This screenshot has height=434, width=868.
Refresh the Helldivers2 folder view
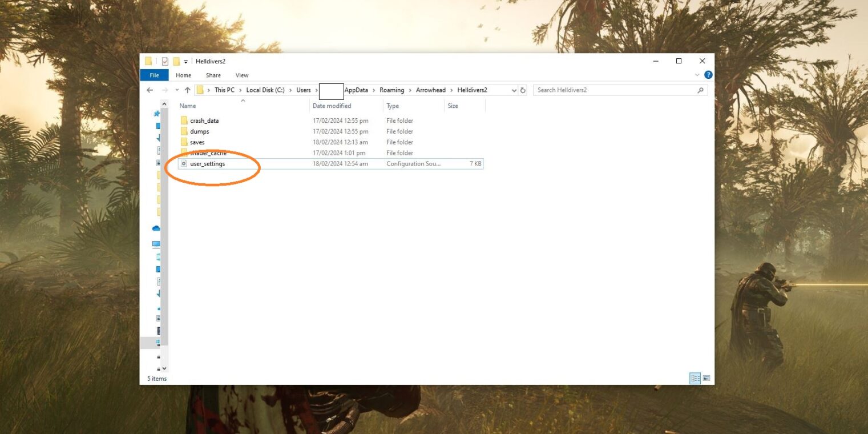(523, 90)
